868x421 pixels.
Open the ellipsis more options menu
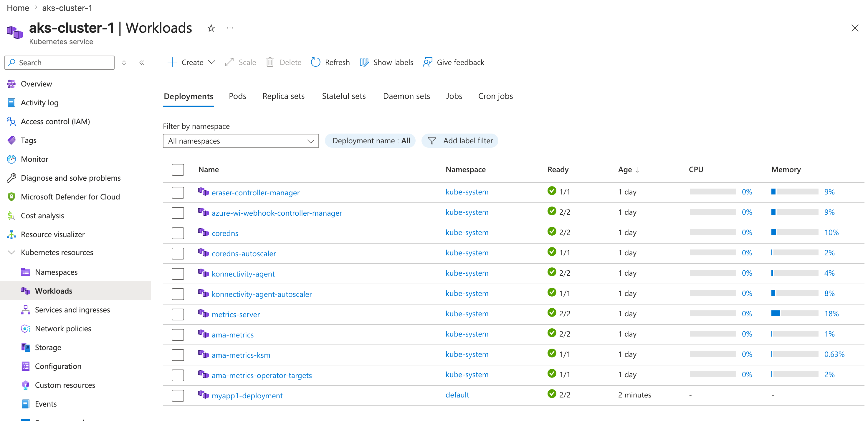(x=230, y=28)
